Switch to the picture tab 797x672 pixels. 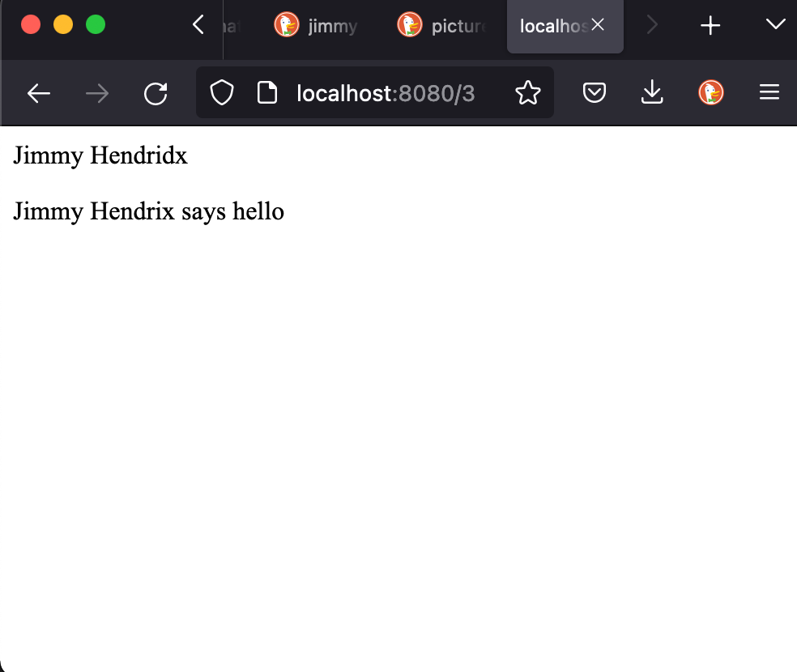(x=441, y=26)
